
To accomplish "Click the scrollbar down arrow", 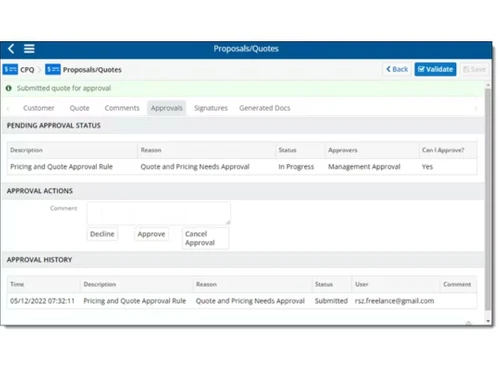I will (x=488, y=321).
